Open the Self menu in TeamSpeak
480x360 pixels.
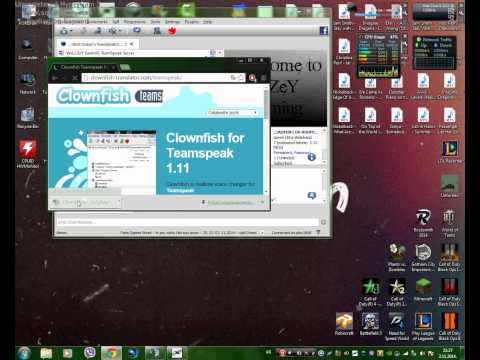click(x=116, y=22)
